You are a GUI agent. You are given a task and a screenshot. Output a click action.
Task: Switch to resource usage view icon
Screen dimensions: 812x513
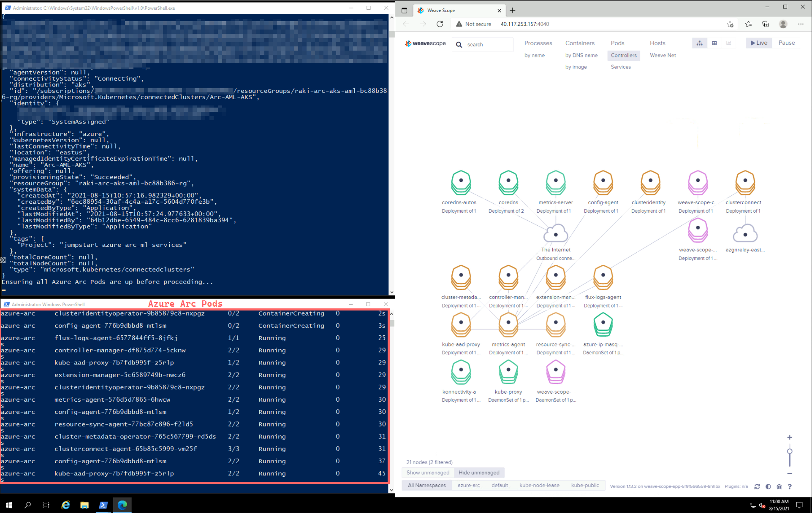coord(729,43)
